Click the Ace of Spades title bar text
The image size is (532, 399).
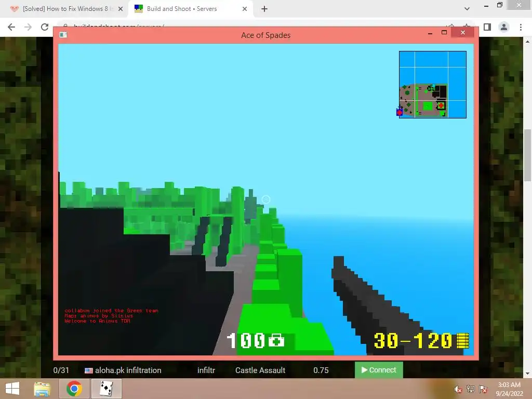pyautogui.click(x=265, y=35)
